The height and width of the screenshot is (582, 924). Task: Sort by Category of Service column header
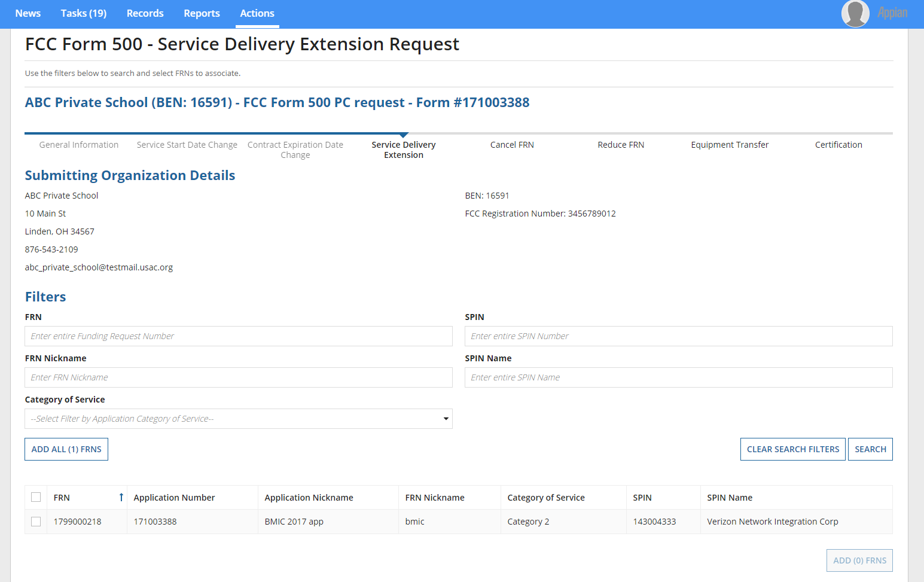[x=546, y=498]
